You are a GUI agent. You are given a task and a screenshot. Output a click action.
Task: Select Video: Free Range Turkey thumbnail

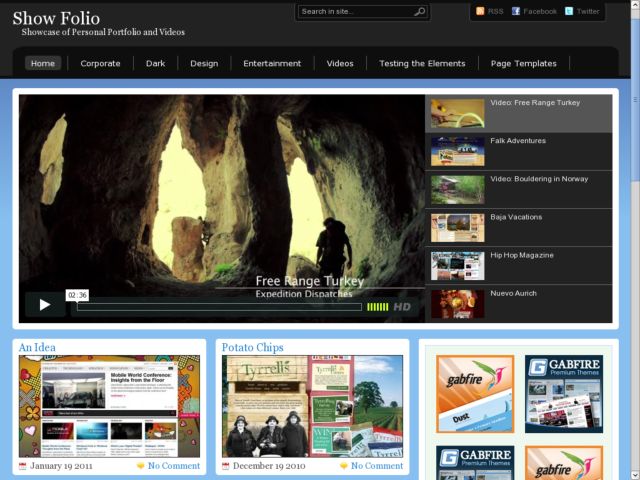tap(458, 113)
